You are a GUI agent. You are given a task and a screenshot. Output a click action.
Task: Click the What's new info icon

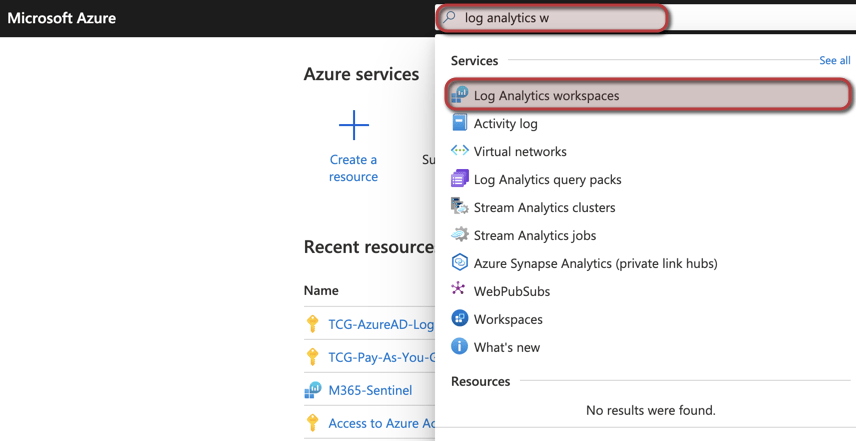460,347
